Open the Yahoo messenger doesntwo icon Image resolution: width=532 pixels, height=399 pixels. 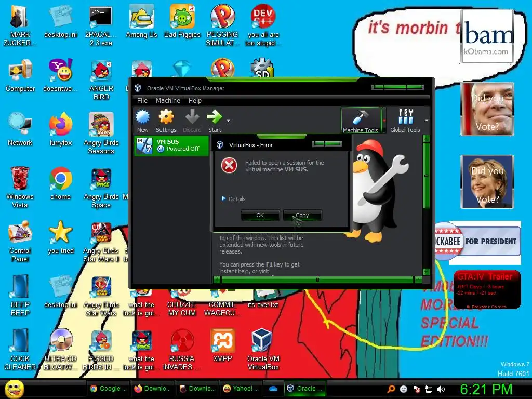(x=60, y=76)
